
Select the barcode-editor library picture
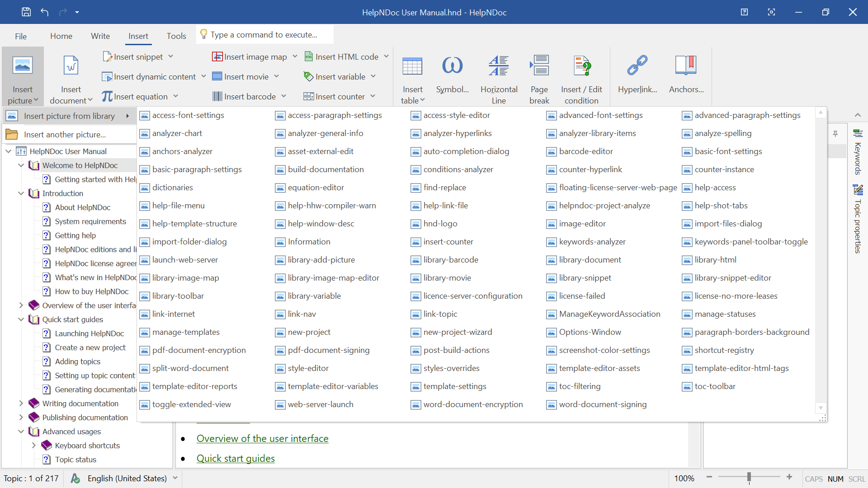pos(586,151)
